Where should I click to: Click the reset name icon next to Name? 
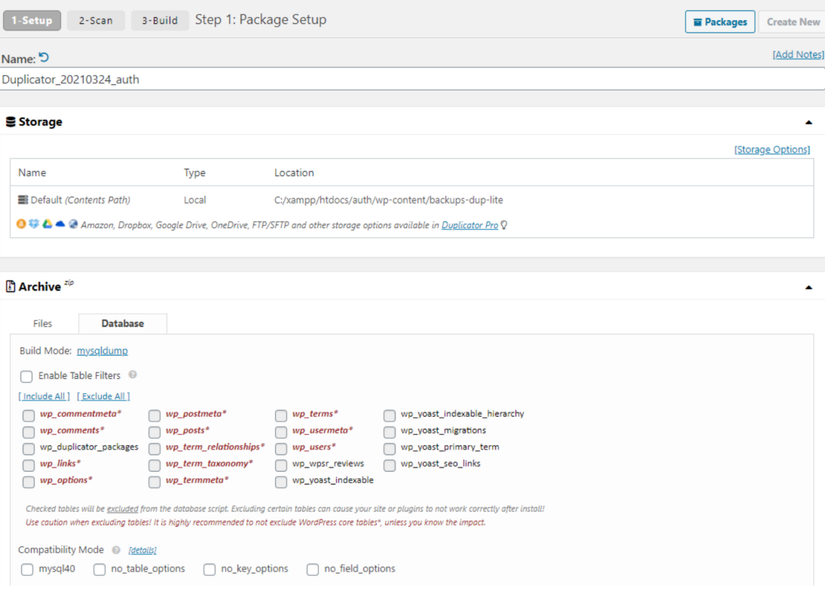[44, 57]
